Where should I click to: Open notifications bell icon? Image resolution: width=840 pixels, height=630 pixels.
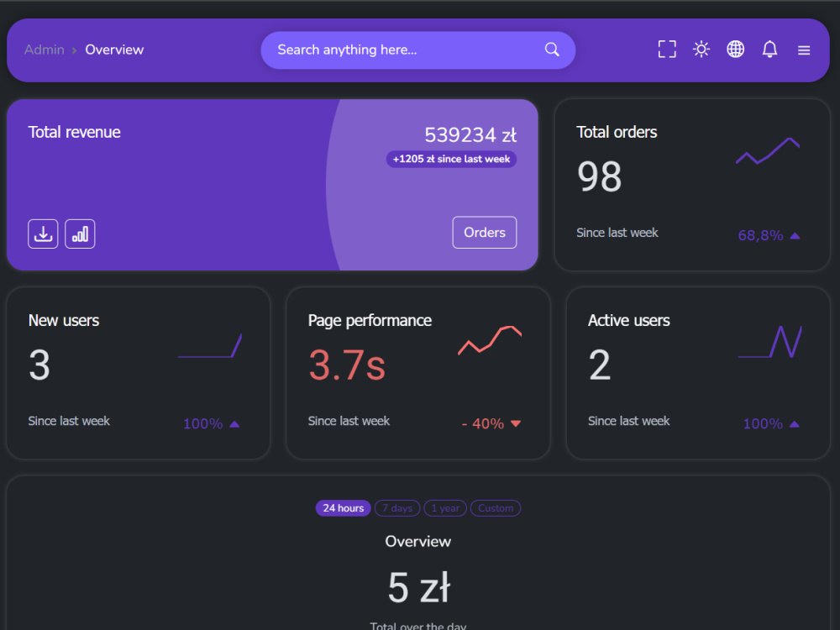point(769,50)
